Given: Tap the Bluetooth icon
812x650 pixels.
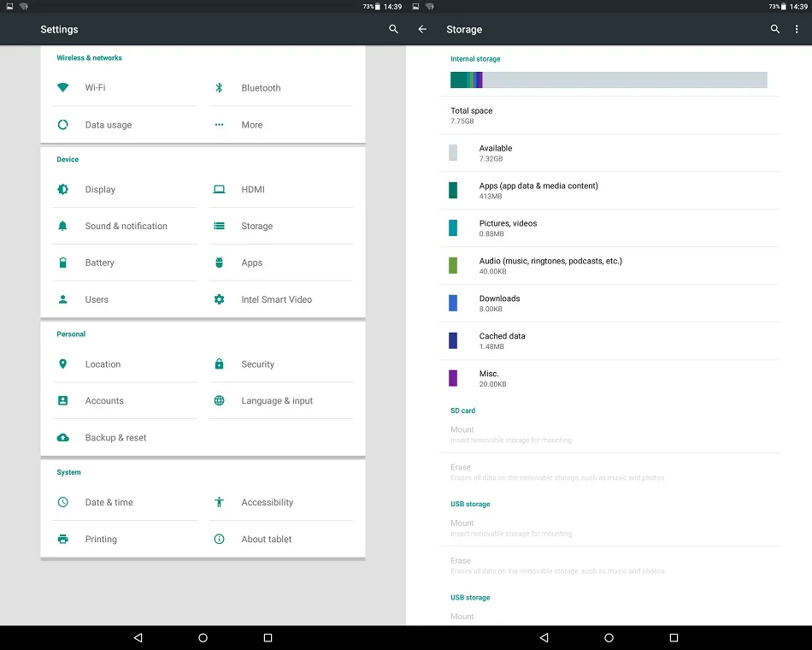Looking at the screenshot, I should pyautogui.click(x=219, y=87).
